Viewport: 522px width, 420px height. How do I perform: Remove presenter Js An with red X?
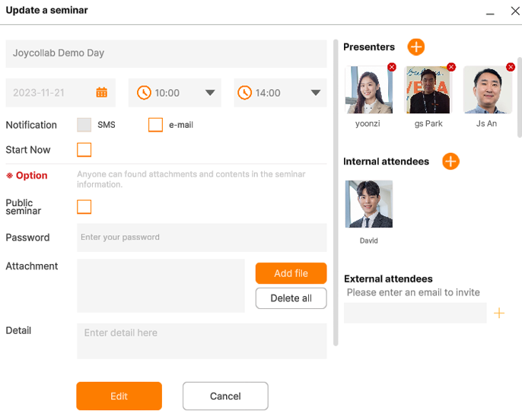pos(511,67)
